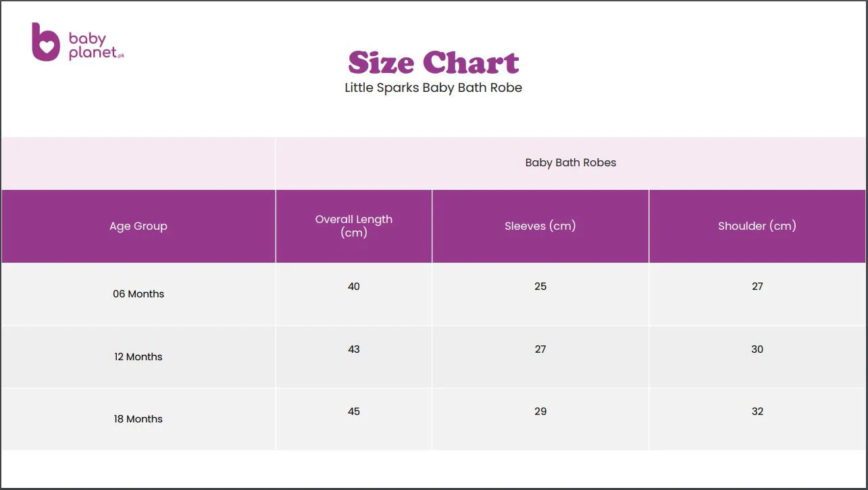The height and width of the screenshot is (490, 868).
Task: Click shoulder value 32 for 18 Months
Action: (757, 412)
